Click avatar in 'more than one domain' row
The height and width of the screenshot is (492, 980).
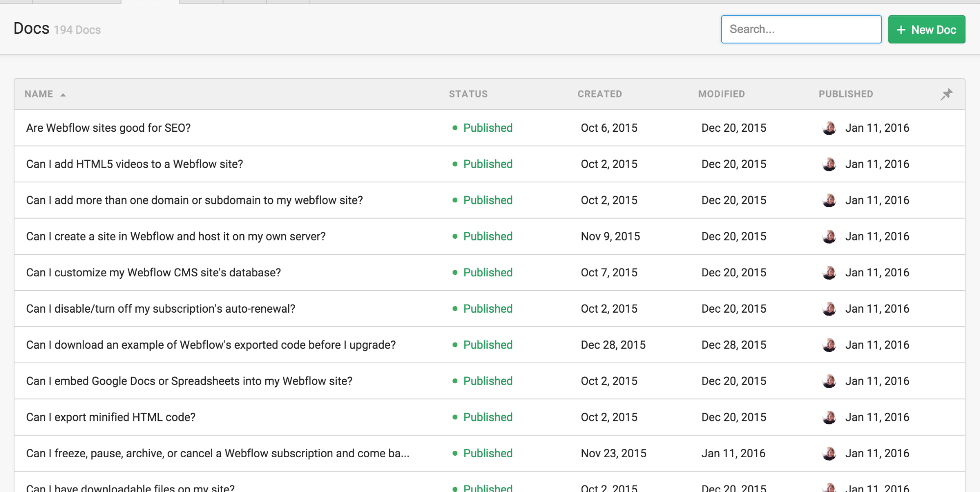tap(829, 200)
